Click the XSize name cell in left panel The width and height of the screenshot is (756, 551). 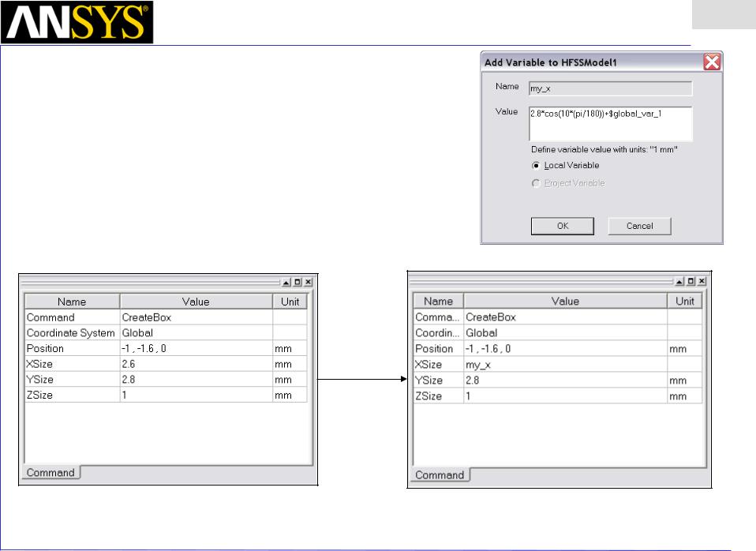tap(72, 364)
